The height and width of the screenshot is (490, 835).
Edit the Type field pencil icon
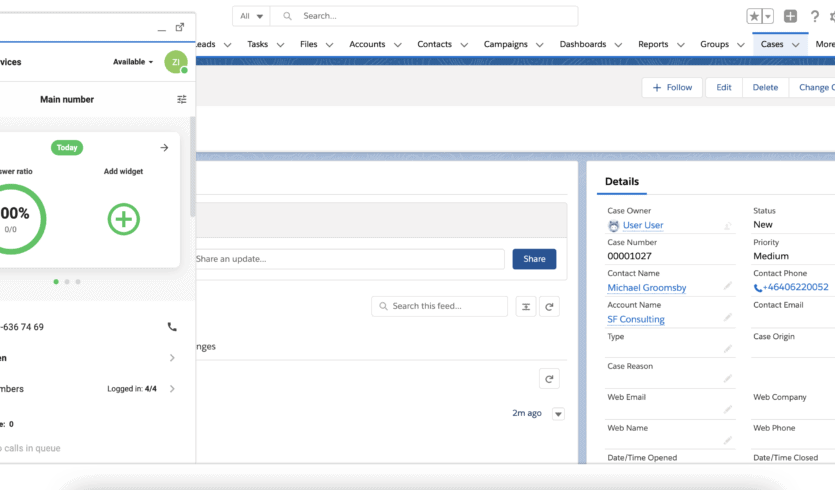click(727, 349)
